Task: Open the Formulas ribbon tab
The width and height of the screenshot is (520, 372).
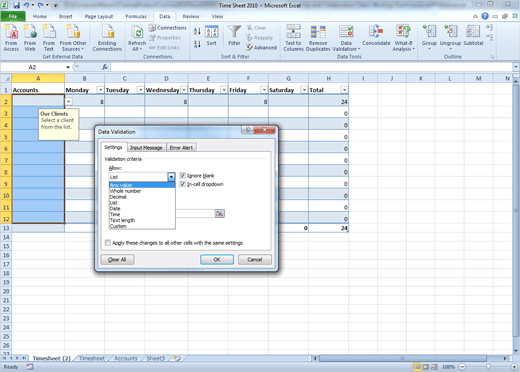Action: point(136,16)
